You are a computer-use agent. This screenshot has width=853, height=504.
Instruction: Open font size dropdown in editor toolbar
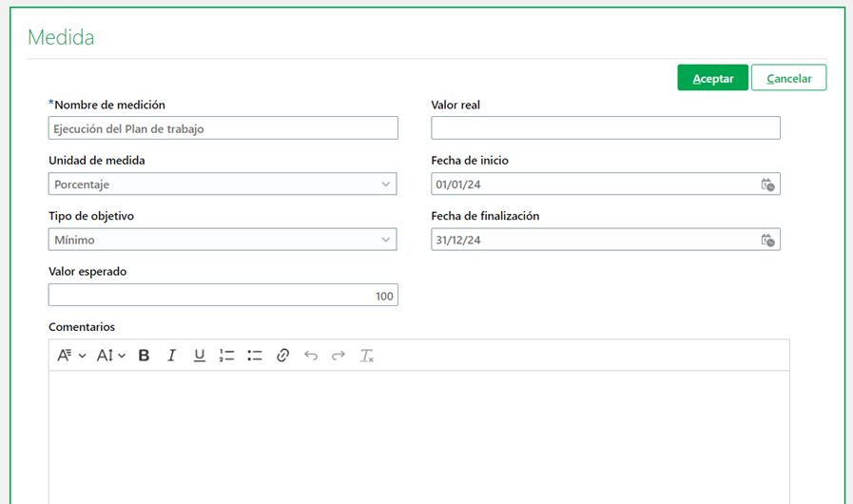pos(111,356)
